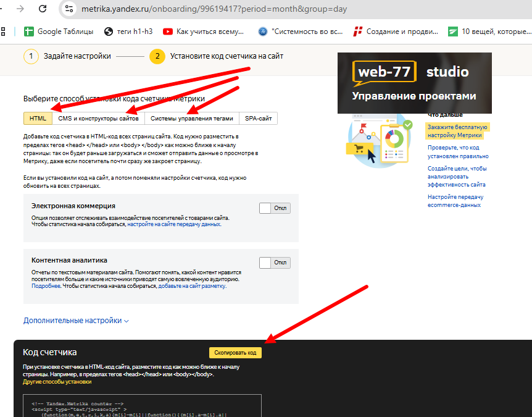Click the analytics illustration image
The height and width of the screenshot is (417, 532).
pyautogui.click(x=380, y=140)
